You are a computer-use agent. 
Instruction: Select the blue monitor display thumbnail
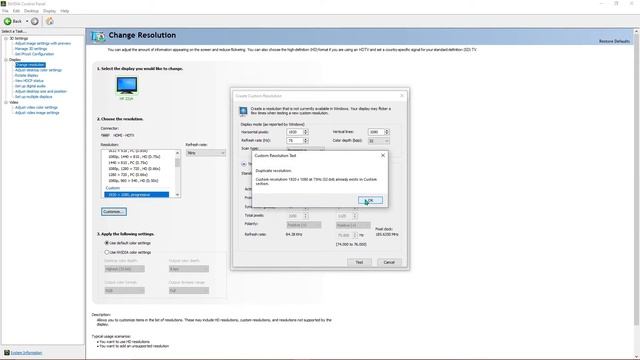127,86
